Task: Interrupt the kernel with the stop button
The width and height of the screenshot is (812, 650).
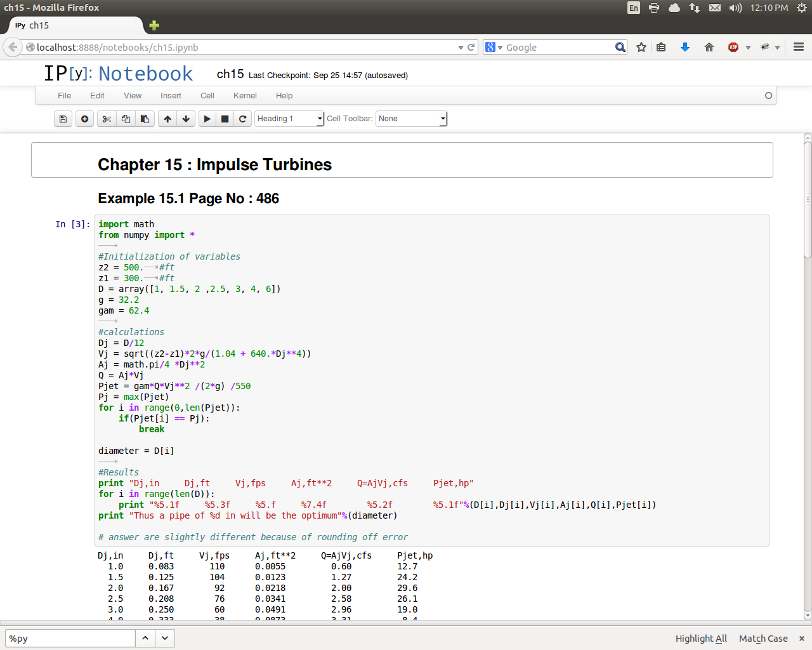Action: pyautogui.click(x=225, y=119)
